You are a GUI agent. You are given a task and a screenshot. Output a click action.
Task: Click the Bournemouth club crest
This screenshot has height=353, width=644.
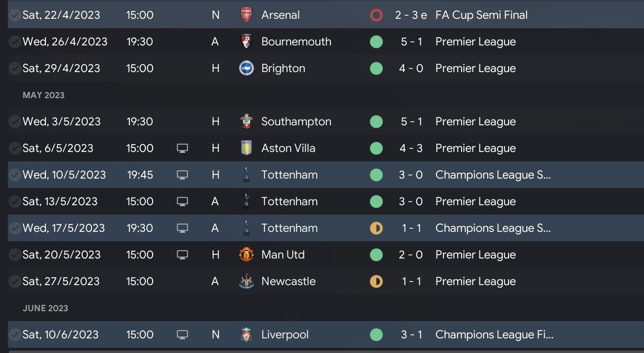click(246, 42)
